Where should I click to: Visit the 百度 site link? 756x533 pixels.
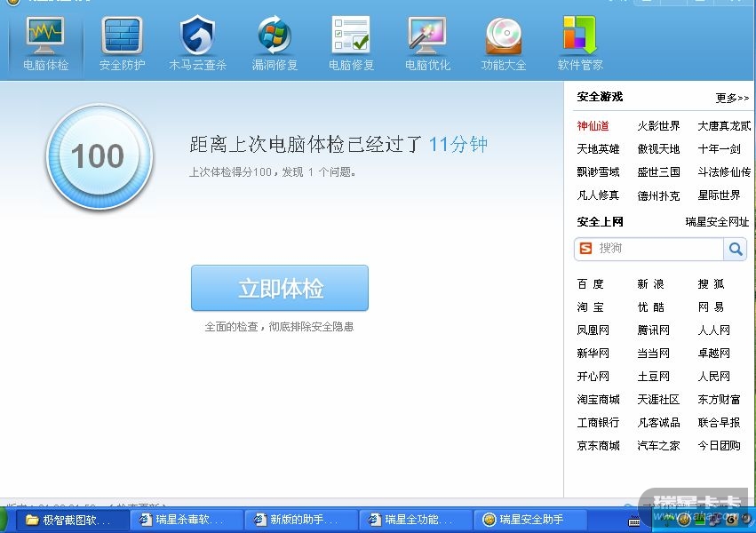coord(591,284)
